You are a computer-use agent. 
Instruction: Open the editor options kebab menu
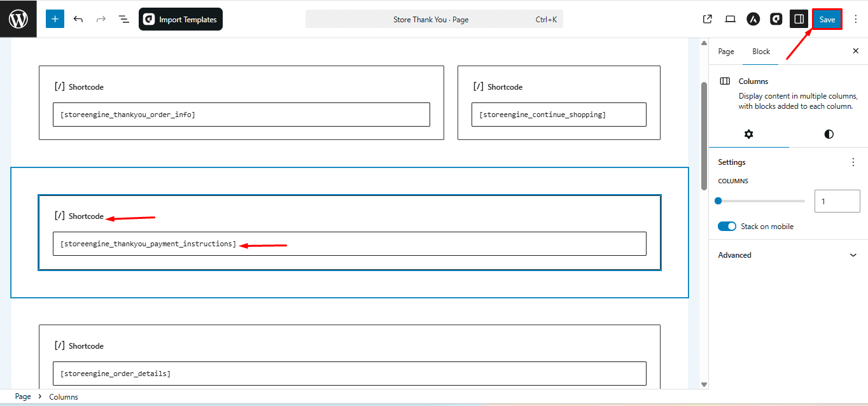click(856, 18)
